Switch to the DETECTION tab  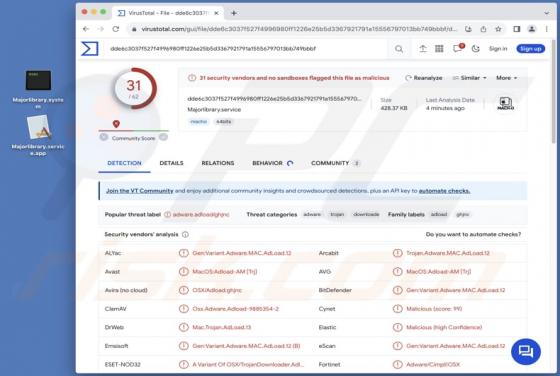(124, 163)
